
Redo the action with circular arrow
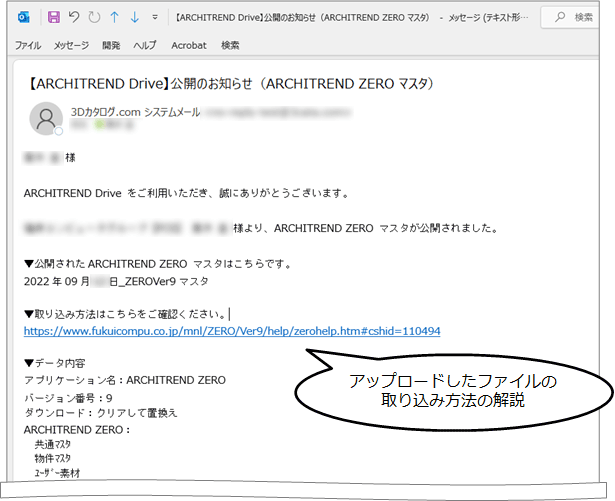pyautogui.click(x=94, y=17)
